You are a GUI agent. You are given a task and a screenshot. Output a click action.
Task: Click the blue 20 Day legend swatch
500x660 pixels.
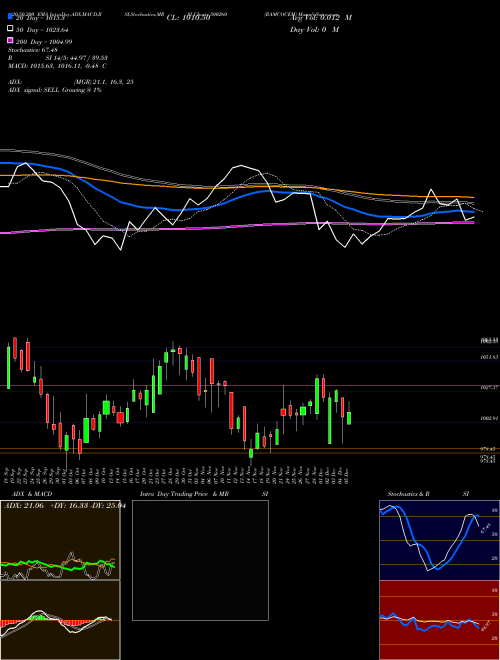pos(10,16)
